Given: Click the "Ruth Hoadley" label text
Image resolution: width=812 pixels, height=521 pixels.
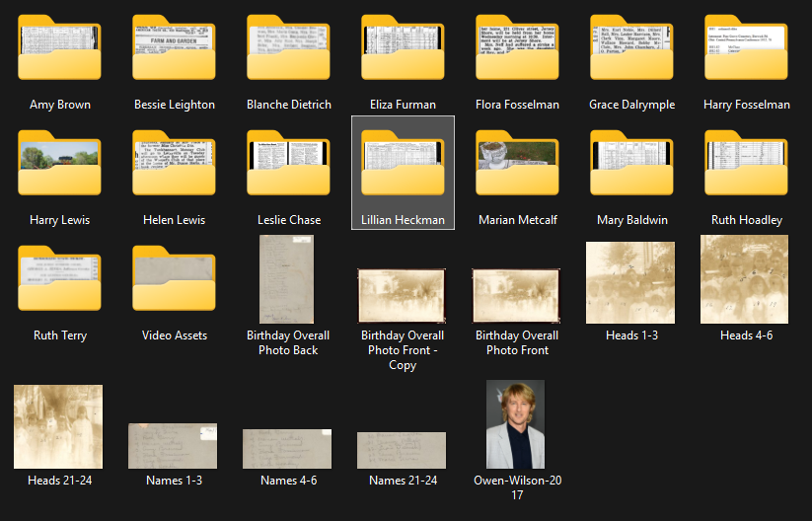Looking at the screenshot, I should click(x=747, y=220).
